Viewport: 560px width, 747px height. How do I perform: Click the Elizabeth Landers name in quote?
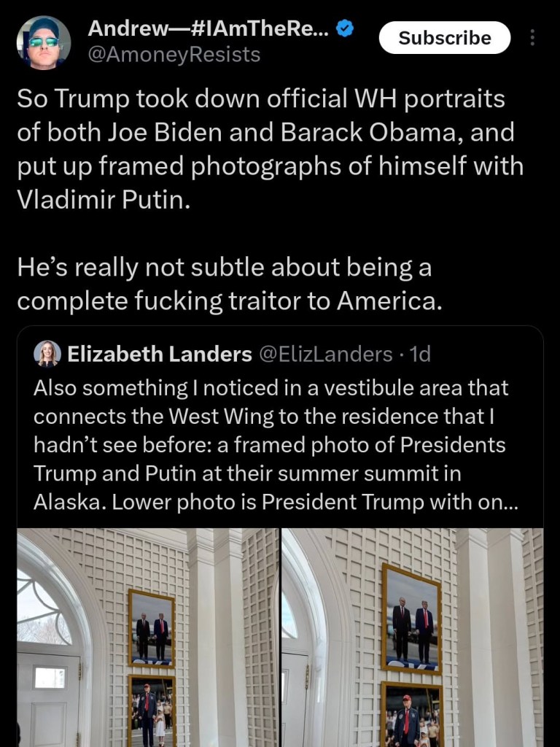click(x=159, y=355)
